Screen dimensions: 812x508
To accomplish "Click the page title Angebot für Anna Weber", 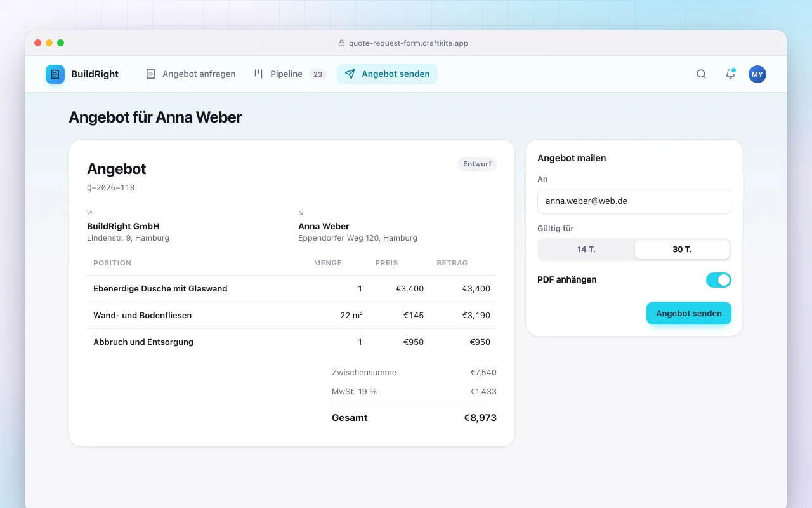I will click(155, 117).
